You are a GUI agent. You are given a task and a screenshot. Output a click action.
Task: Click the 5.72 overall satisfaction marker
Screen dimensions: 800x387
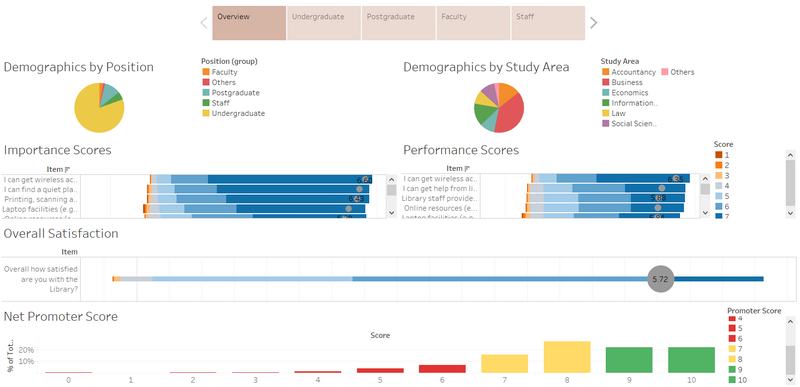pos(660,279)
